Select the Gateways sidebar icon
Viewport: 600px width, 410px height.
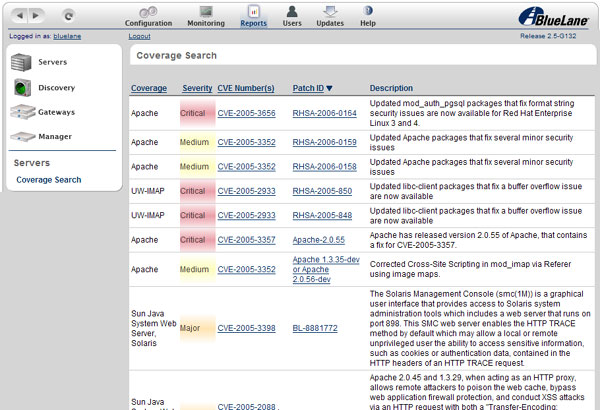coord(22,112)
